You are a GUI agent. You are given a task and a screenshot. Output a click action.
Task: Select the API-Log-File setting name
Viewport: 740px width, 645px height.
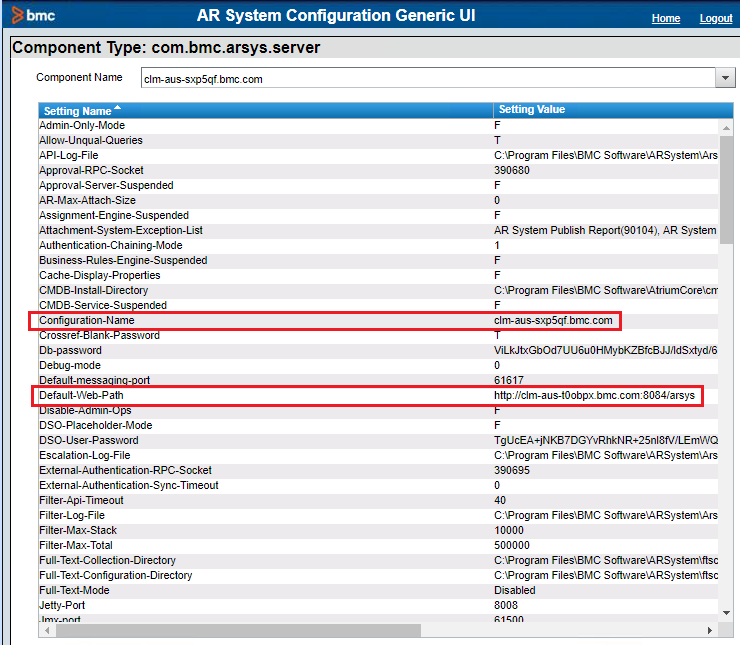coord(68,156)
